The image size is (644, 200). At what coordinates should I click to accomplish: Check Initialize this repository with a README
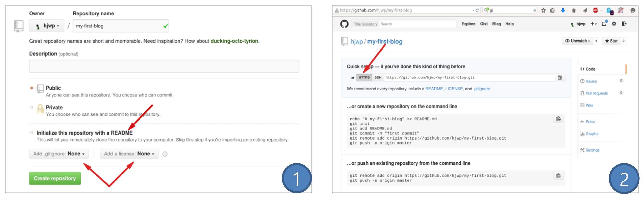(x=32, y=133)
